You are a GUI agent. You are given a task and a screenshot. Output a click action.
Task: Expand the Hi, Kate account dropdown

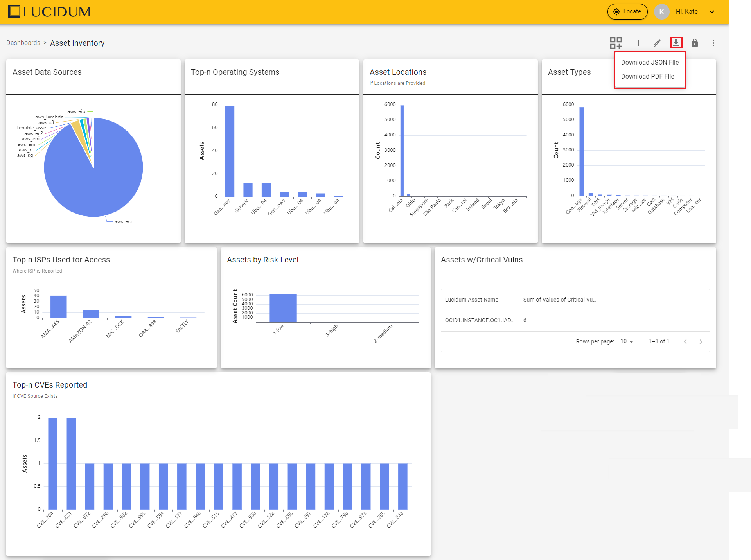point(712,12)
